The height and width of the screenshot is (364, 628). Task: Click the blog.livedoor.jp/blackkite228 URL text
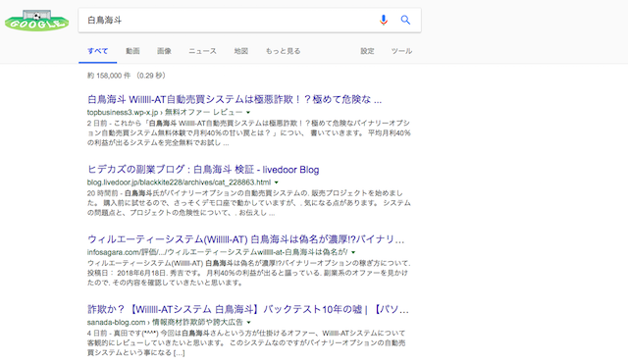[x=179, y=182]
